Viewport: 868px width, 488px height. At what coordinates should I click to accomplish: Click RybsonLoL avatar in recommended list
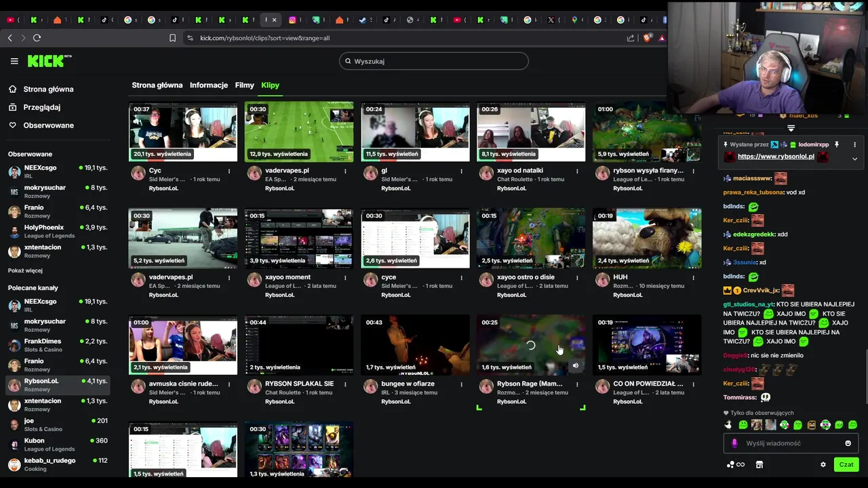click(14, 385)
